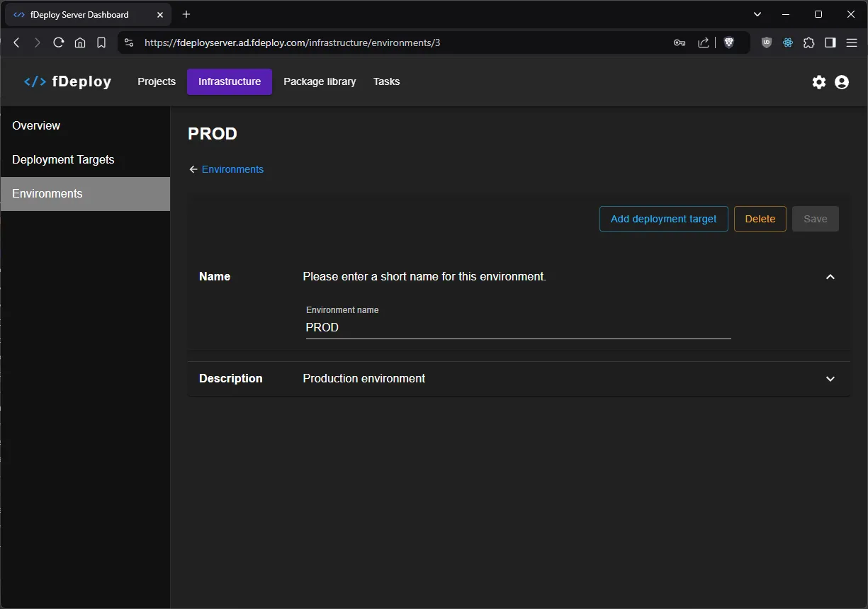Expand the Description section
The width and height of the screenshot is (868, 609).
click(x=830, y=379)
